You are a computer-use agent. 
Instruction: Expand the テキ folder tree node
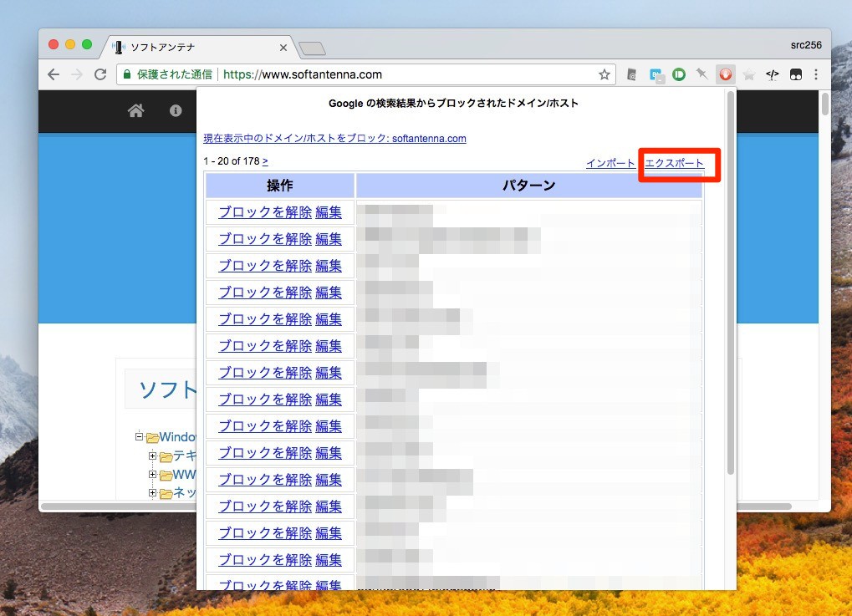(153, 456)
